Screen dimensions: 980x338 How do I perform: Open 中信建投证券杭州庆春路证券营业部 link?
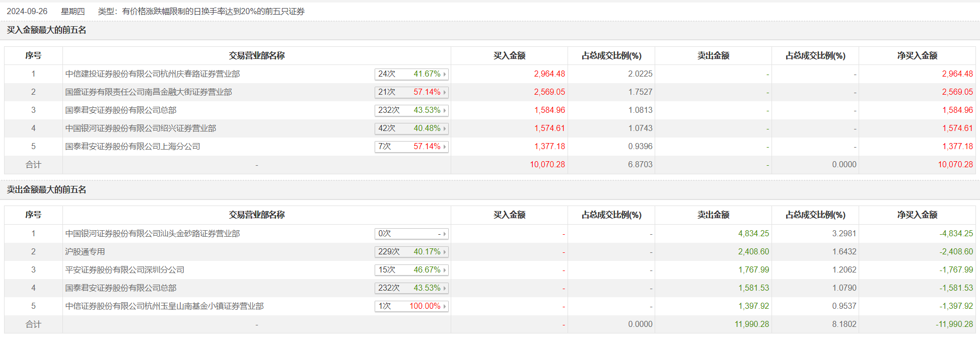152,74
